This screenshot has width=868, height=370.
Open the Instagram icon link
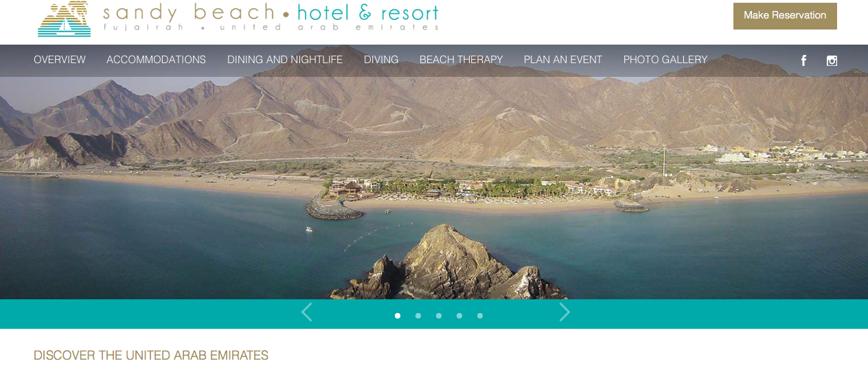click(832, 60)
